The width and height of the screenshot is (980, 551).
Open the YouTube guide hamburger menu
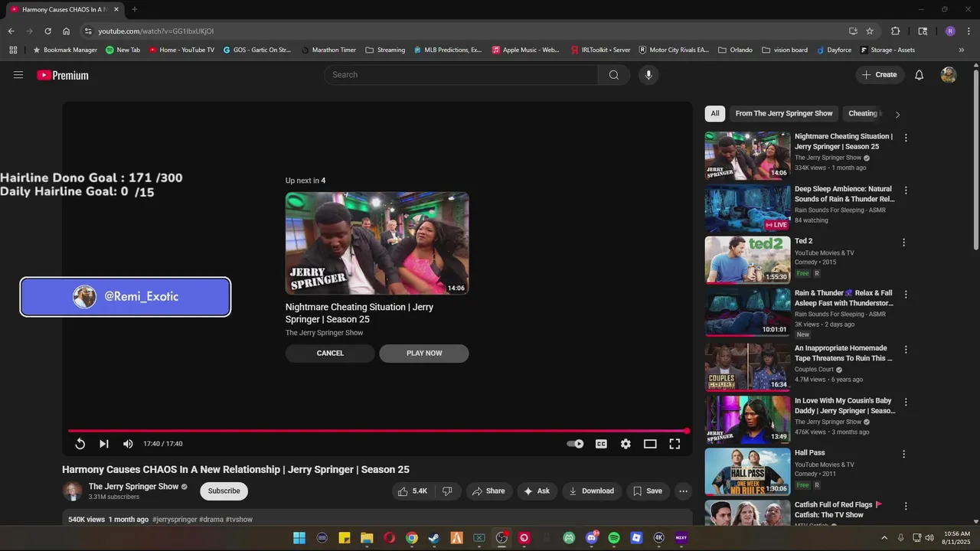[x=18, y=75]
